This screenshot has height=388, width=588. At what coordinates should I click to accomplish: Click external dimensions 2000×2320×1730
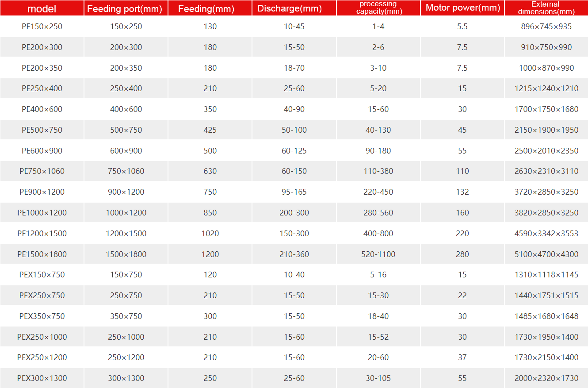coord(546,378)
